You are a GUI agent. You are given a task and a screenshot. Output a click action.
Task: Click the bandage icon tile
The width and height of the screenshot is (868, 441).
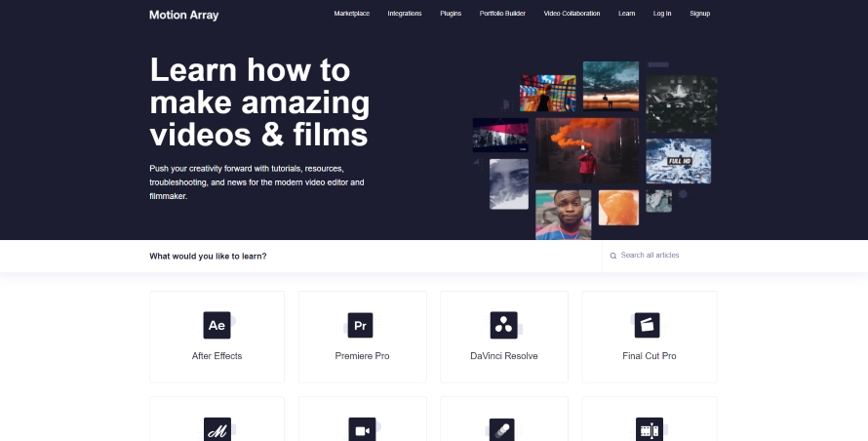tap(501, 430)
